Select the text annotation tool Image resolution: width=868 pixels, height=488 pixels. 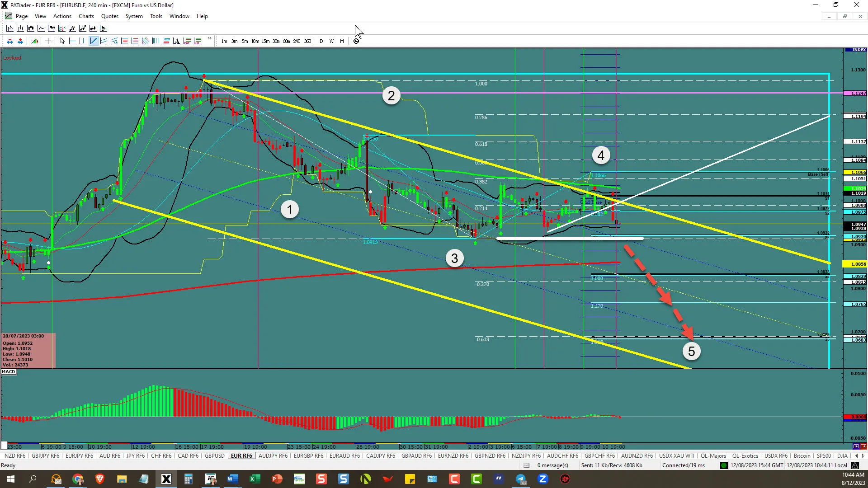click(176, 41)
